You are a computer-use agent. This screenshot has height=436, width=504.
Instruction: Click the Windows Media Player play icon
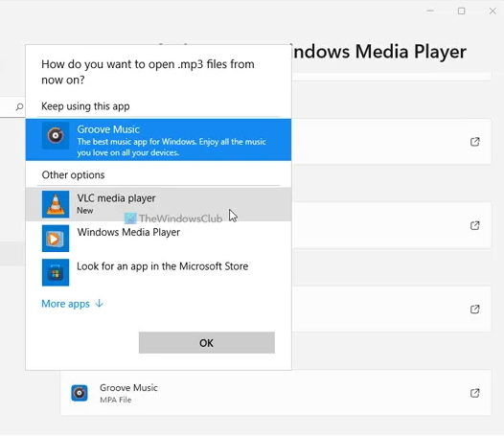tap(56, 239)
